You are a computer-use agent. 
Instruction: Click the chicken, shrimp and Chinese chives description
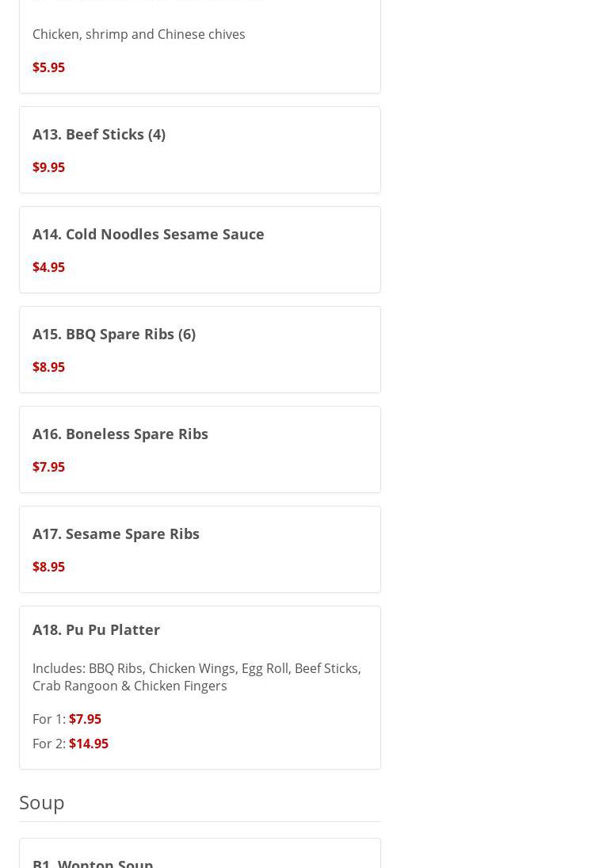click(139, 34)
